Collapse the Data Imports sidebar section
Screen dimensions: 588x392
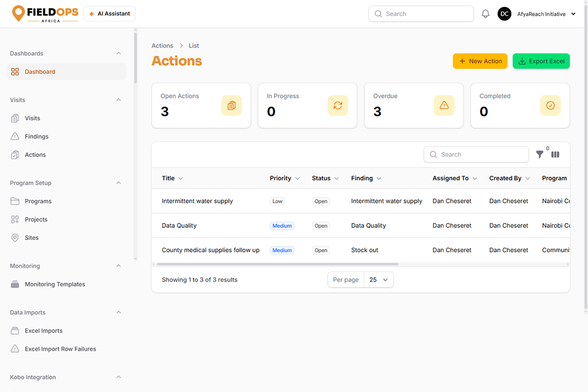coord(119,313)
